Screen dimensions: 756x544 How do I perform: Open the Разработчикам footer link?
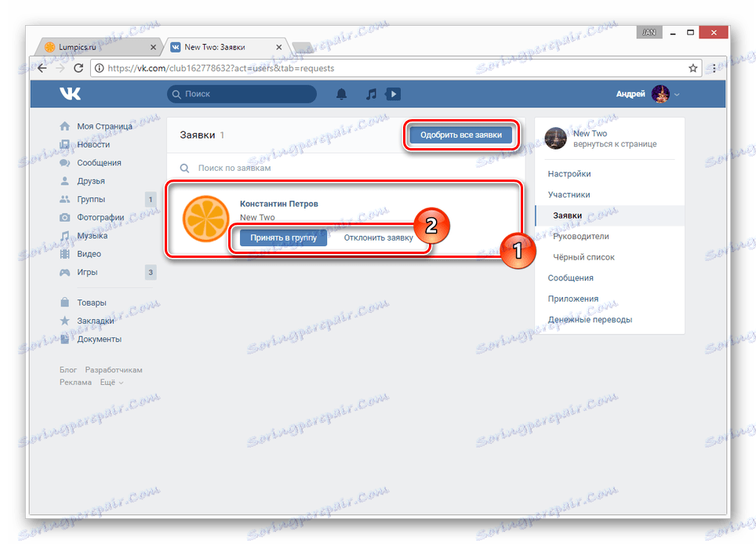coord(114,370)
